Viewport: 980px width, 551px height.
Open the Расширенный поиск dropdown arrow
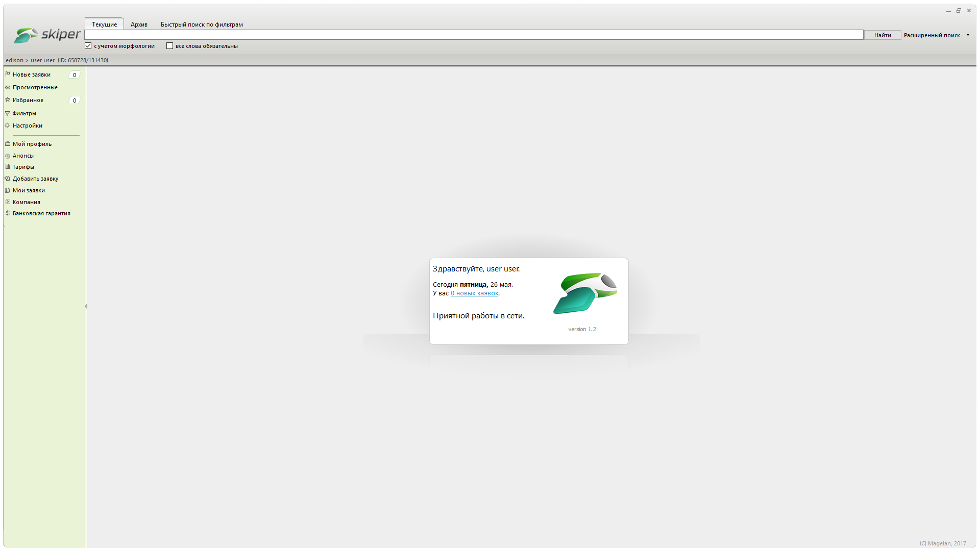pyautogui.click(x=968, y=35)
